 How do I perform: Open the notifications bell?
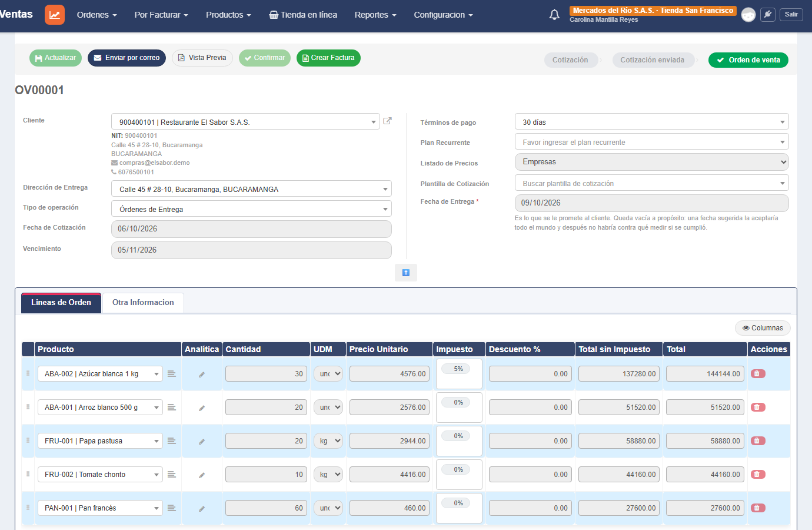pos(554,15)
